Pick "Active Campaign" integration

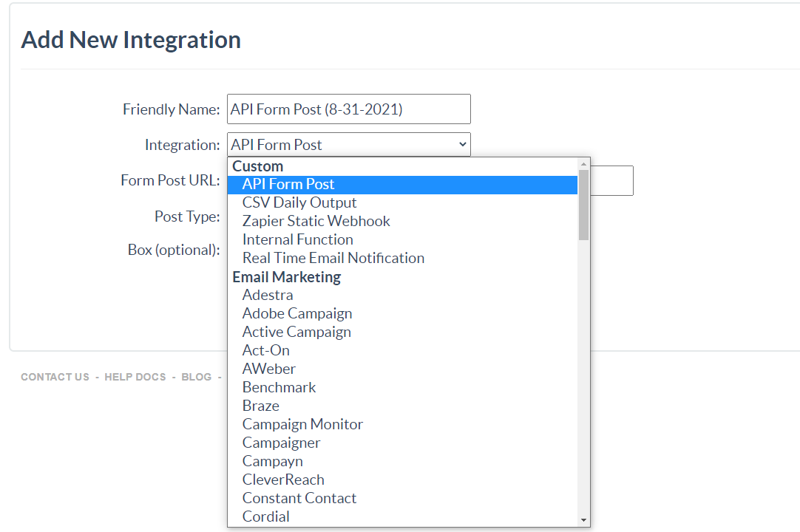tap(296, 331)
